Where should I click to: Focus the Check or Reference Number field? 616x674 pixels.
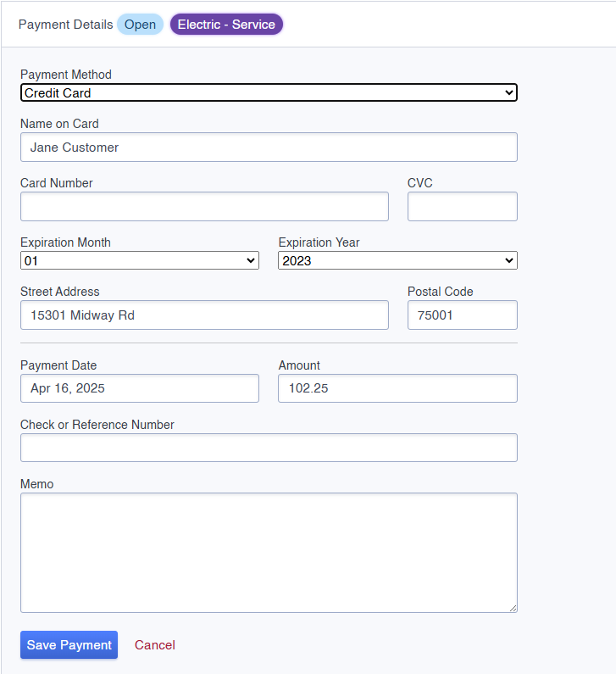(x=269, y=448)
